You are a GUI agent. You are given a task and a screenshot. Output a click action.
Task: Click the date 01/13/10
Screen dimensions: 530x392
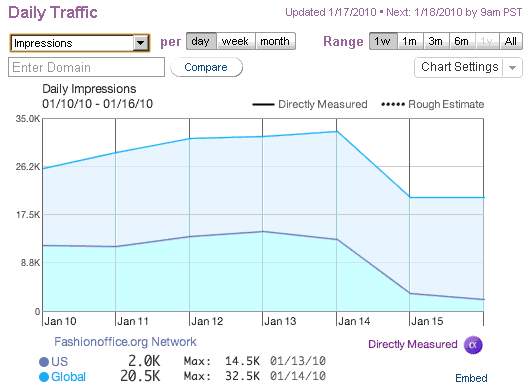point(298,361)
